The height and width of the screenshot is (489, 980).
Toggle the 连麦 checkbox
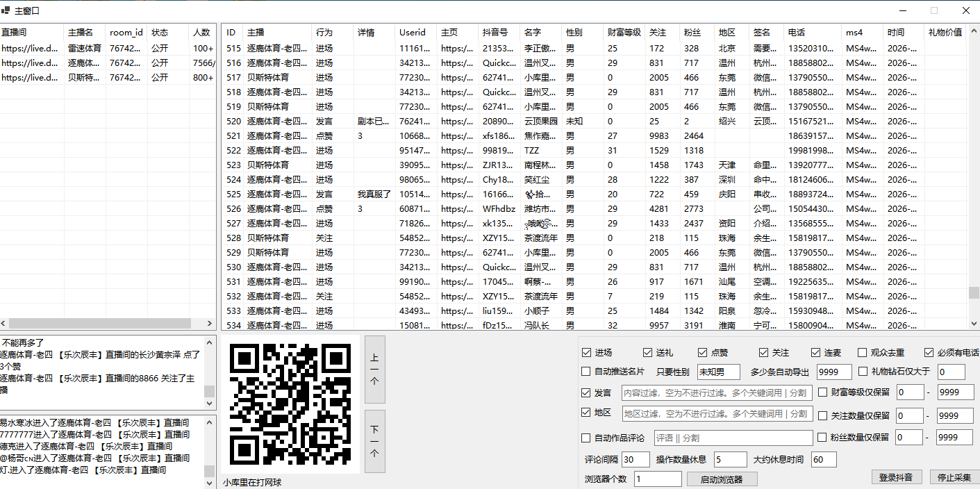[815, 353]
